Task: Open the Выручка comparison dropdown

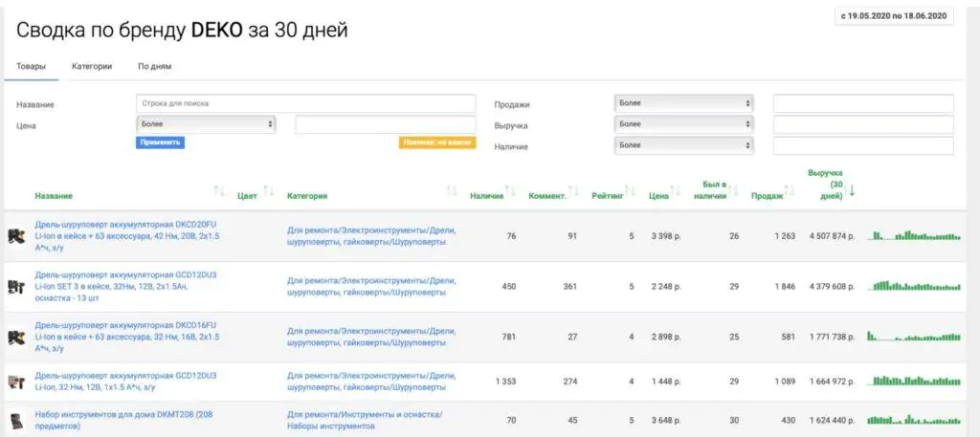Action: (683, 124)
